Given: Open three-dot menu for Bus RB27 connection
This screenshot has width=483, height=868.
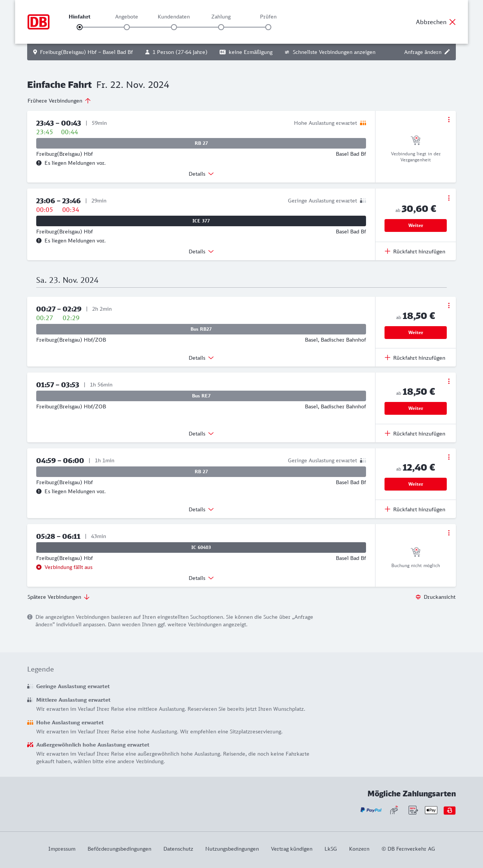Looking at the screenshot, I should 449,305.
